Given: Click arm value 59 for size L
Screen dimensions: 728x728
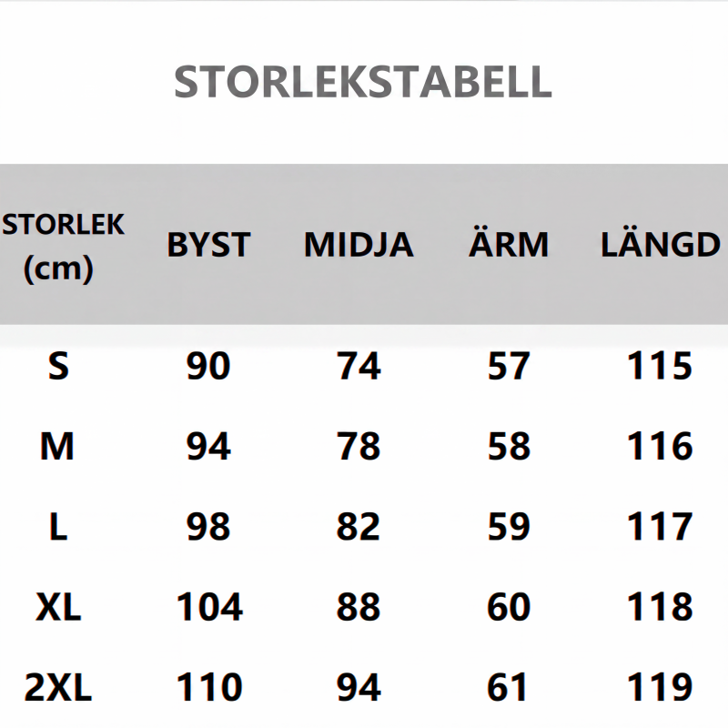Looking at the screenshot, I should point(509,527).
